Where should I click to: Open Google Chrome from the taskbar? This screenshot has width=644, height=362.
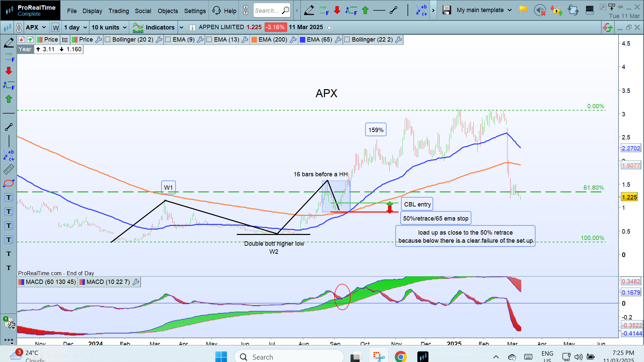[400, 357]
